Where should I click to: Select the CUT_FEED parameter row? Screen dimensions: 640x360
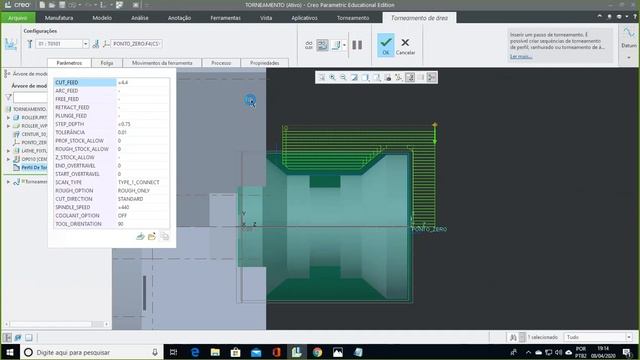pos(112,82)
